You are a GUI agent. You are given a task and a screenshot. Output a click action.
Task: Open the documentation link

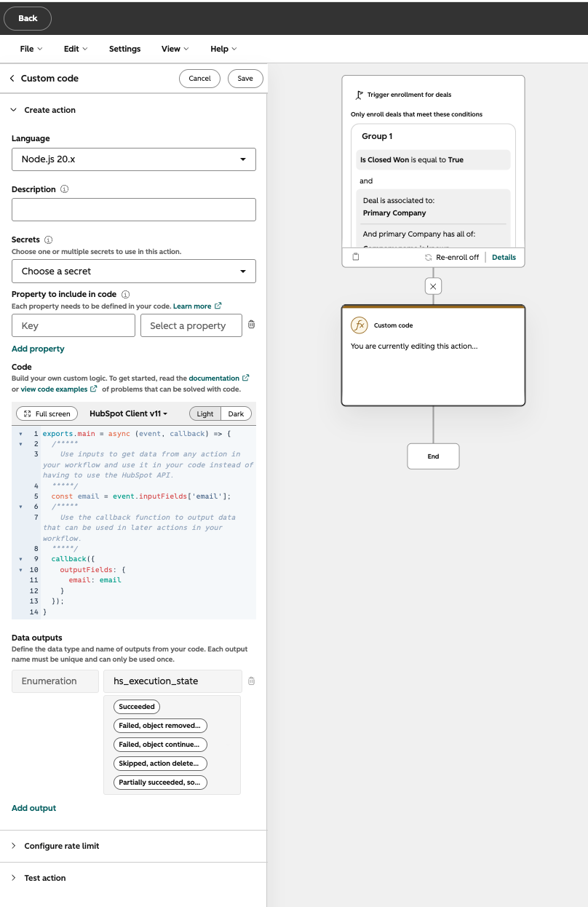(x=218, y=379)
